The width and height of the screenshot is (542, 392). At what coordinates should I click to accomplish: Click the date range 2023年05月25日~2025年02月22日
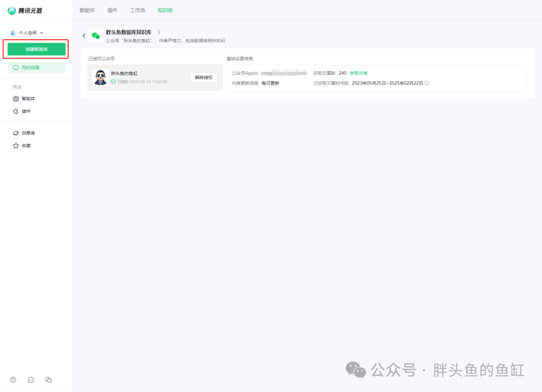tap(387, 83)
